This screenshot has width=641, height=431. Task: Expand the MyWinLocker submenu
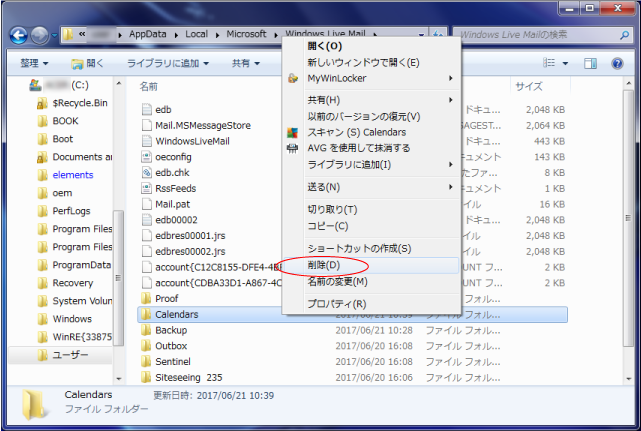[x=450, y=78]
